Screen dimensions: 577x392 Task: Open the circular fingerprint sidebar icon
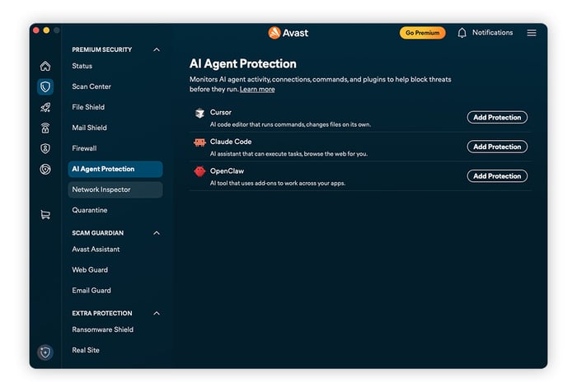point(45,169)
